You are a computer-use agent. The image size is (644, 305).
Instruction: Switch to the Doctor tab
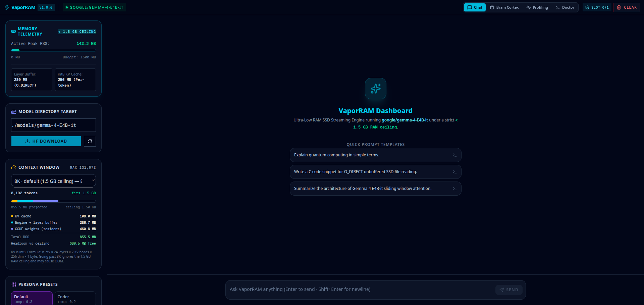(x=565, y=7)
